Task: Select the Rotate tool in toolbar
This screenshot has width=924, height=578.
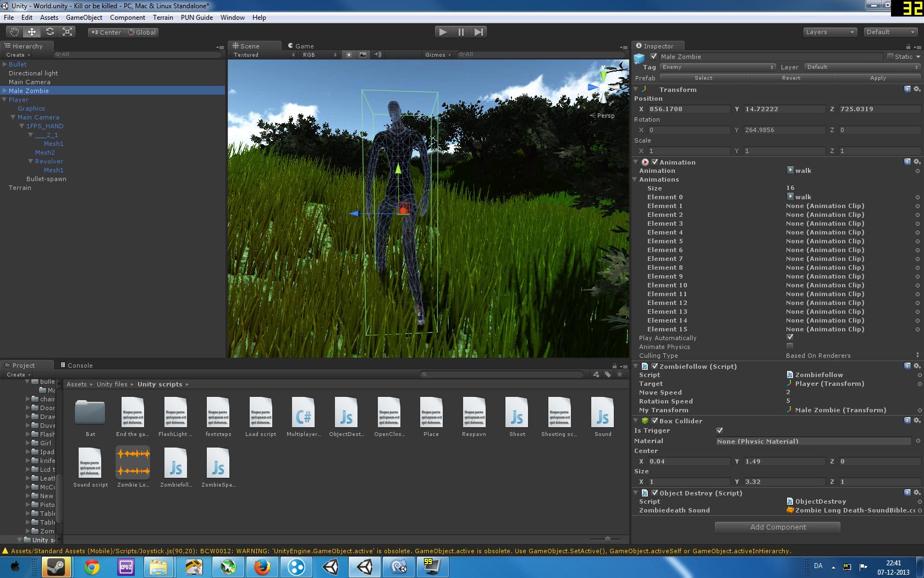Action: pos(50,32)
